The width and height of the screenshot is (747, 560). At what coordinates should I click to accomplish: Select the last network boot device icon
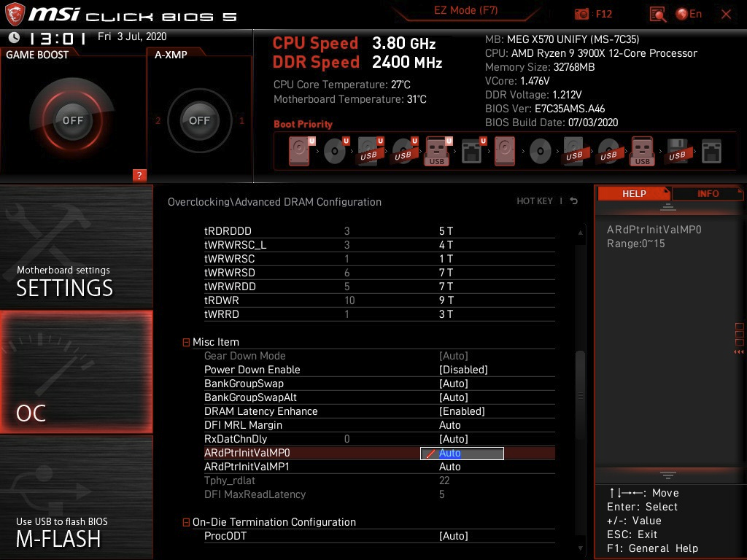pyautogui.click(x=711, y=151)
